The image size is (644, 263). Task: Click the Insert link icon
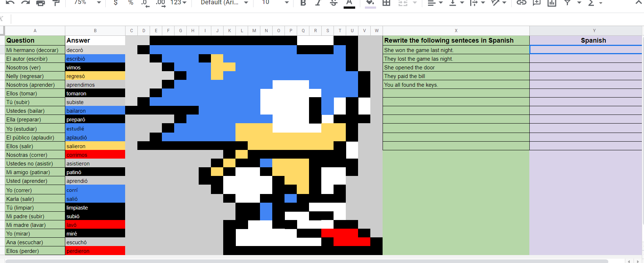point(521,3)
